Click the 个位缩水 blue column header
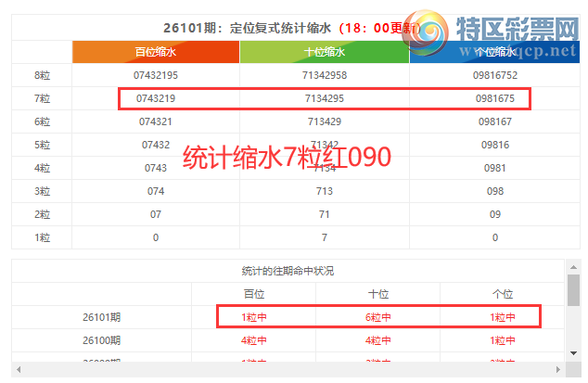588x383 pixels. pos(492,52)
